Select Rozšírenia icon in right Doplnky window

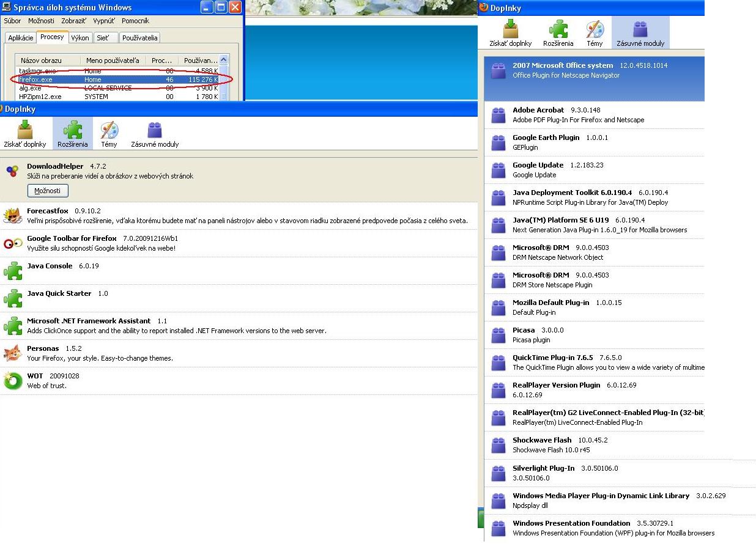(558, 29)
